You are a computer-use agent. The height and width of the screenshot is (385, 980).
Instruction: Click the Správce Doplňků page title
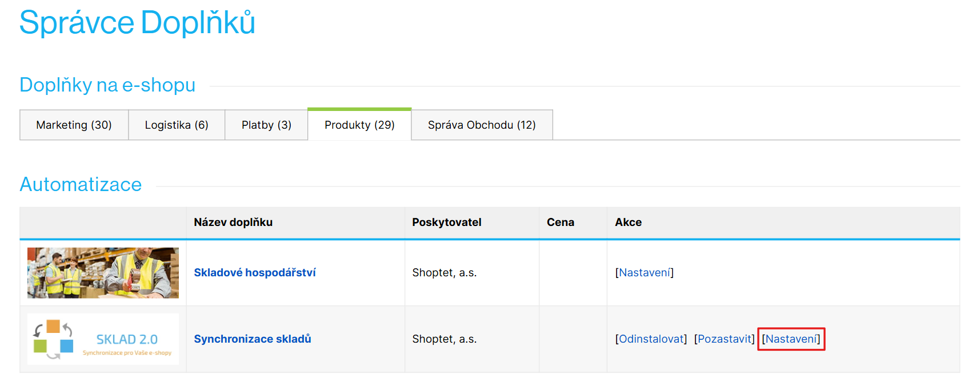(x=137, y=23)
